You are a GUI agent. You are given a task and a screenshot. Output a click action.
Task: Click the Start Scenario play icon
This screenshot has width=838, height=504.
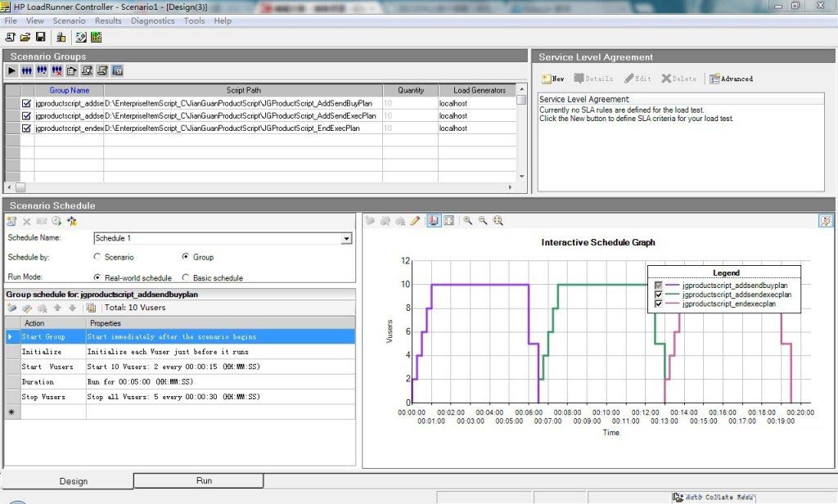11,70
